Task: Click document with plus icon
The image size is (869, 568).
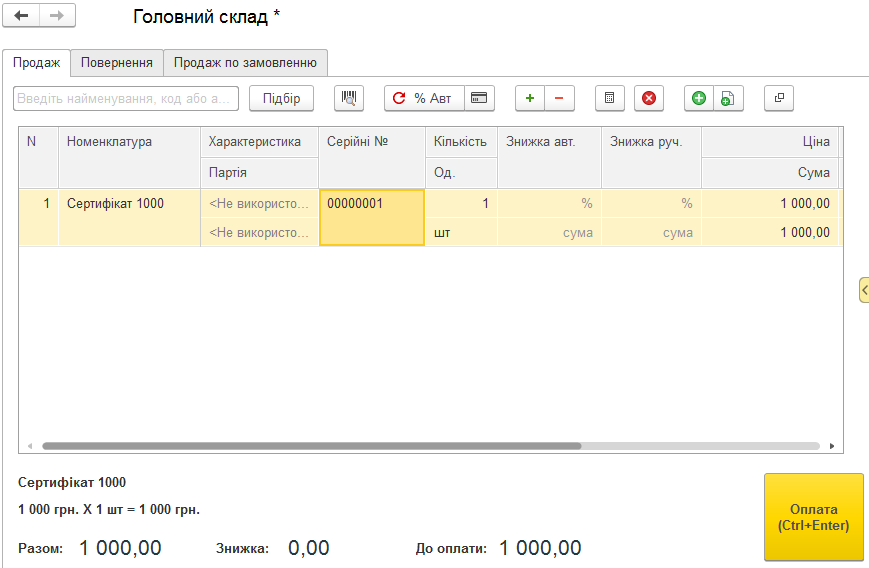Action: tap(728, 98)
